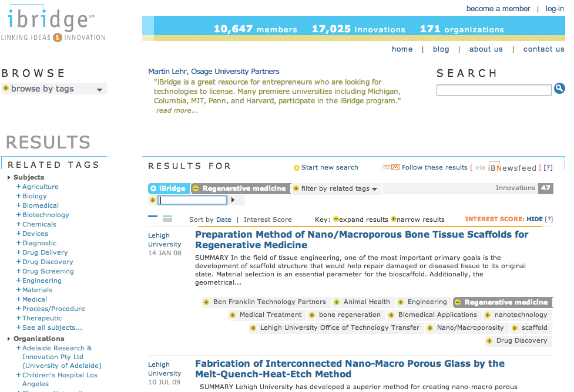Click the plus icon on scaffold tag

pyautogui.click(x=515, y=328)
